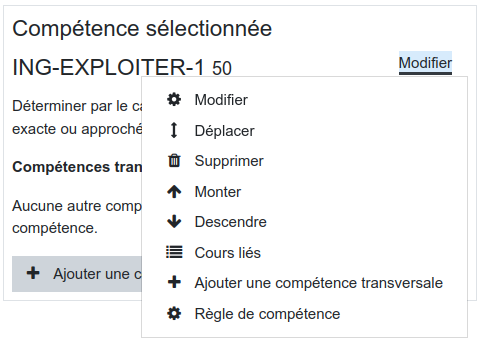Choose Monter in dropdown list
Viewport: 481px width, 361px height.
(218, 192)
